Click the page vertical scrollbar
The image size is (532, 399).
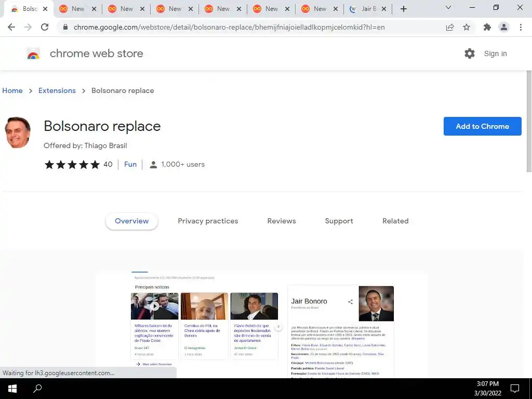point(528,122)
